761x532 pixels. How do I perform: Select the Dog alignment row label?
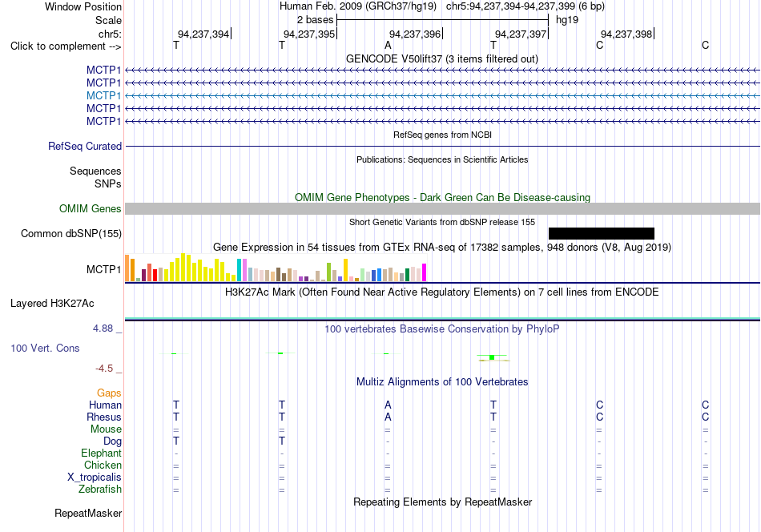112,441
